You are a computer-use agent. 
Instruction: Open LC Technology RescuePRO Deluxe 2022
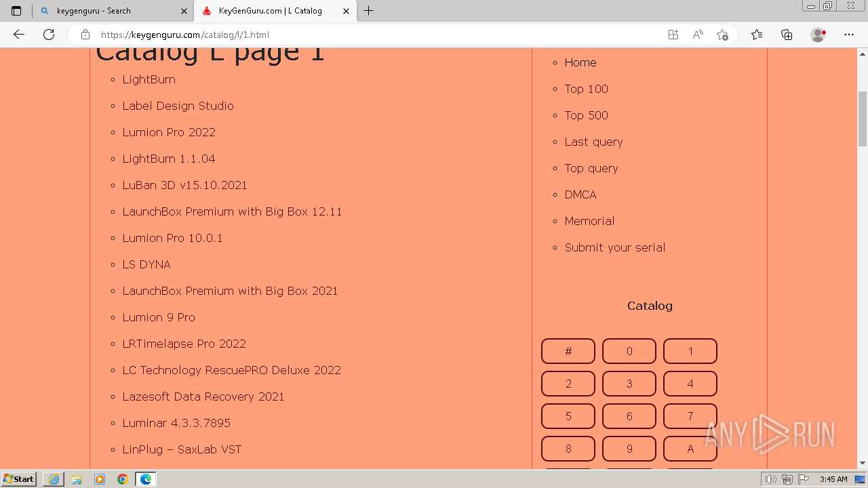[x=231, y=370]
